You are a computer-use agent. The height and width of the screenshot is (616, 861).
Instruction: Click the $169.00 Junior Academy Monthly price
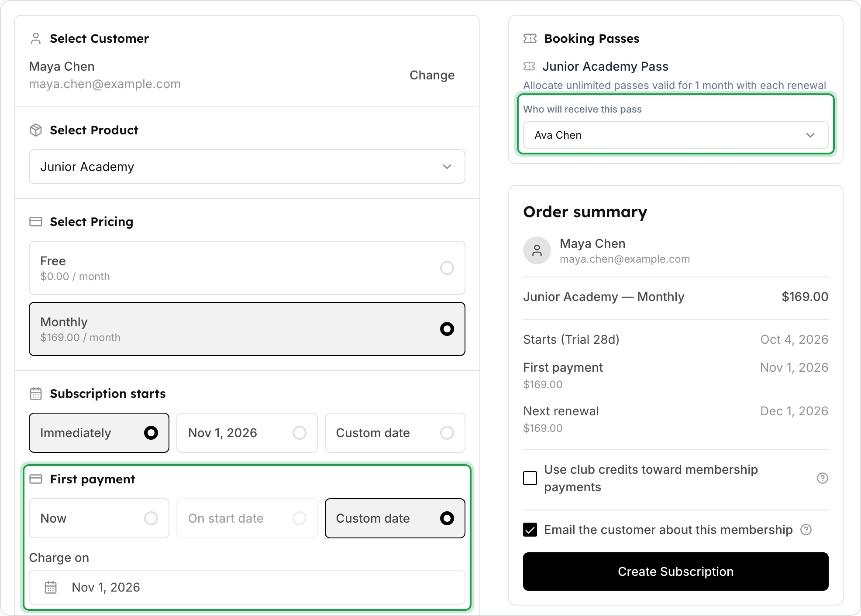coord(805,297)
